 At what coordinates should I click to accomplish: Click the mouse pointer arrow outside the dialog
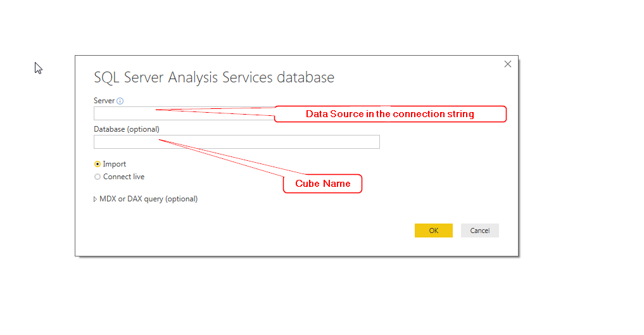point(38,68)
